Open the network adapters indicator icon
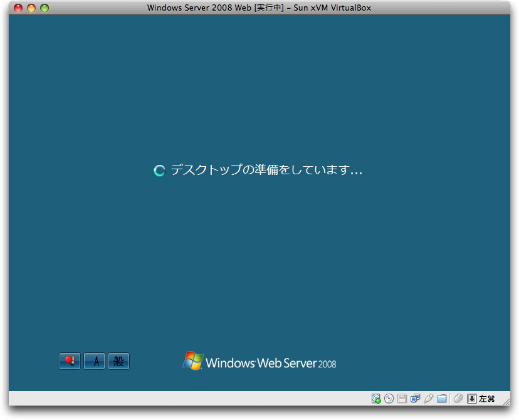519x420 pixels. pyautogui.click(x=415, y=399)
